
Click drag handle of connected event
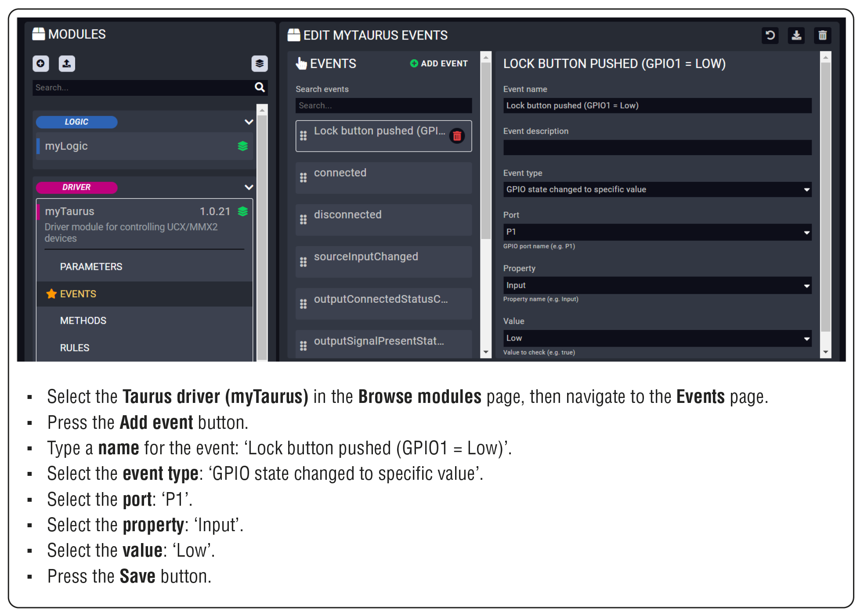point(303,178)
